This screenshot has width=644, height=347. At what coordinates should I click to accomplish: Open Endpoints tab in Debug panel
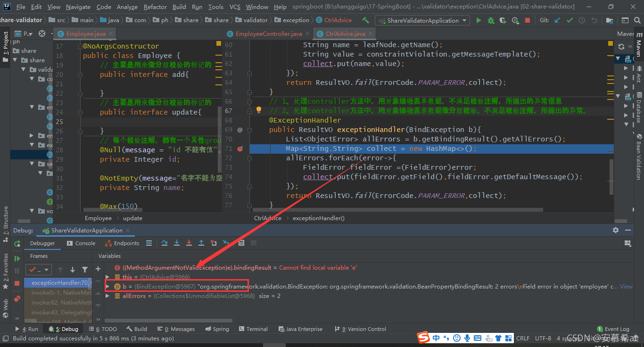click(122, 243)
